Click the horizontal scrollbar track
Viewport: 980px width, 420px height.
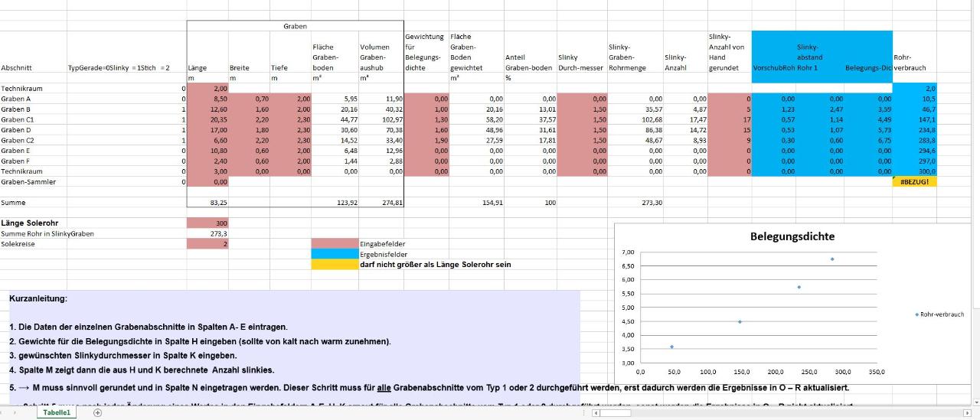[781, 412]
